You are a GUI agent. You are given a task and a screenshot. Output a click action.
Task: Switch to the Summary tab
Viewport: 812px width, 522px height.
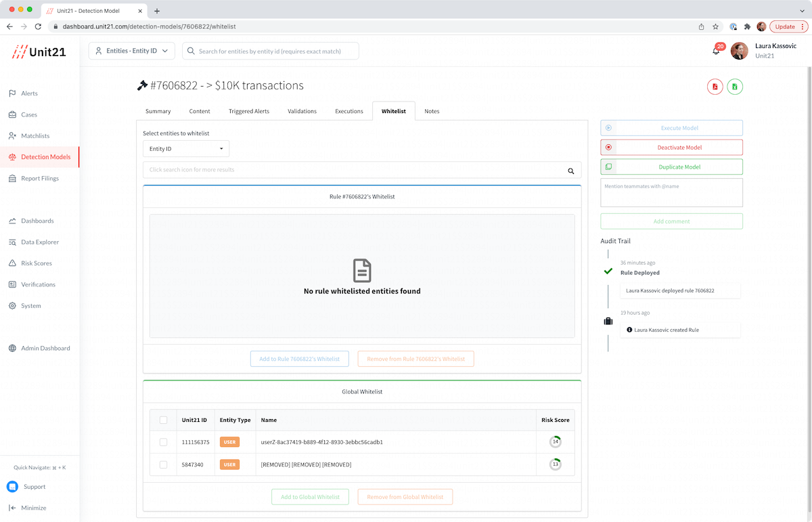pos(158,111)
